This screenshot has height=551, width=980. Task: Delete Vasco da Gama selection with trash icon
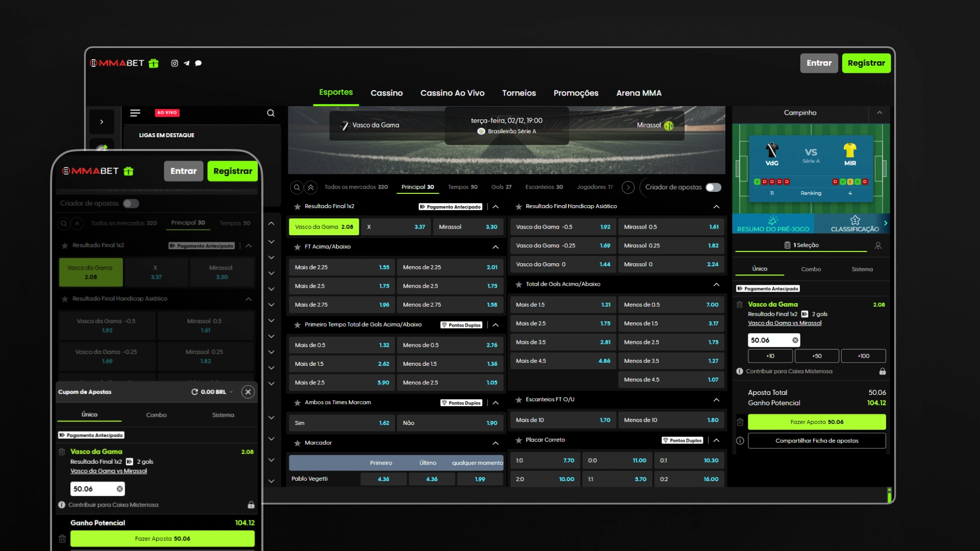[x=740, y=305]
